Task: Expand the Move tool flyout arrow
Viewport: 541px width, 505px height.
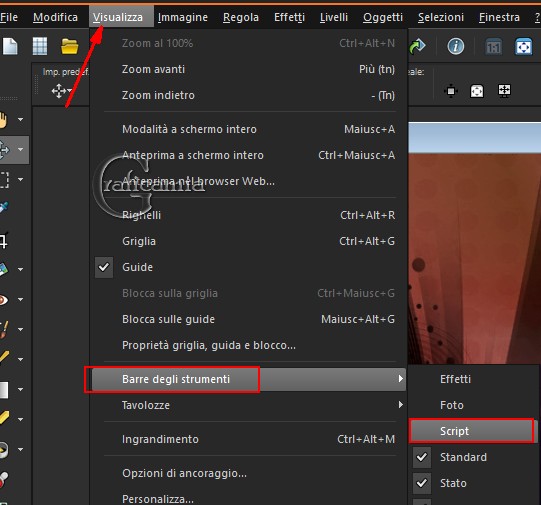Action: [20, 150]
